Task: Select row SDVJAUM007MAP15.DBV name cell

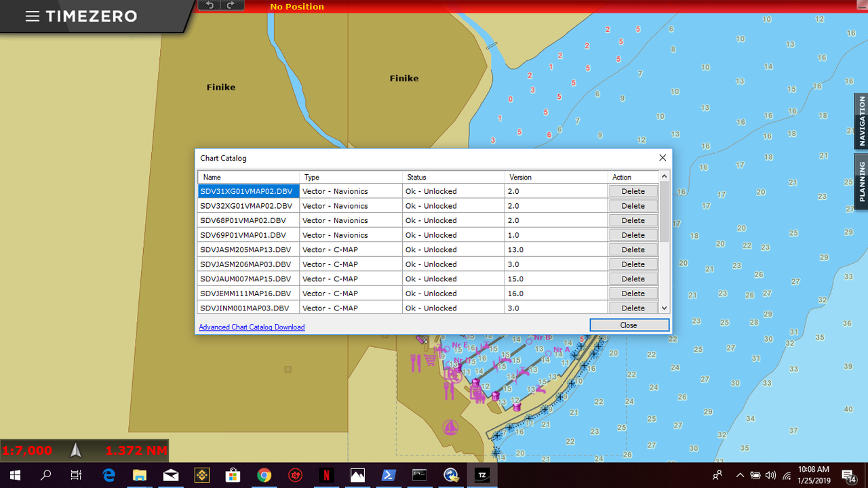Action: coord(249,279)
